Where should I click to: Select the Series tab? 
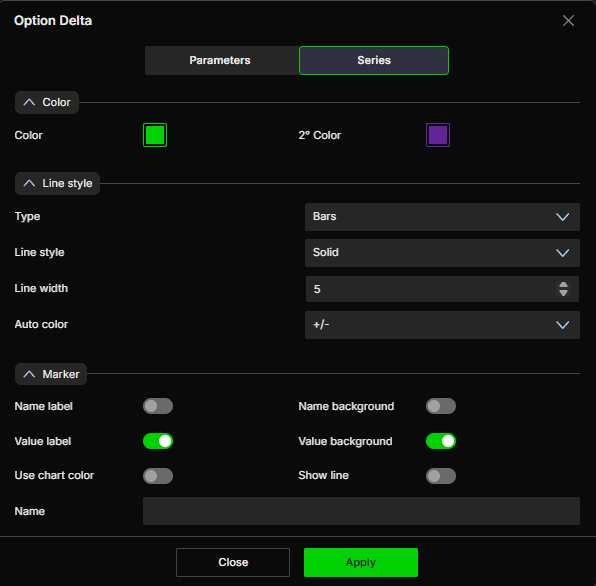point(374,60)
